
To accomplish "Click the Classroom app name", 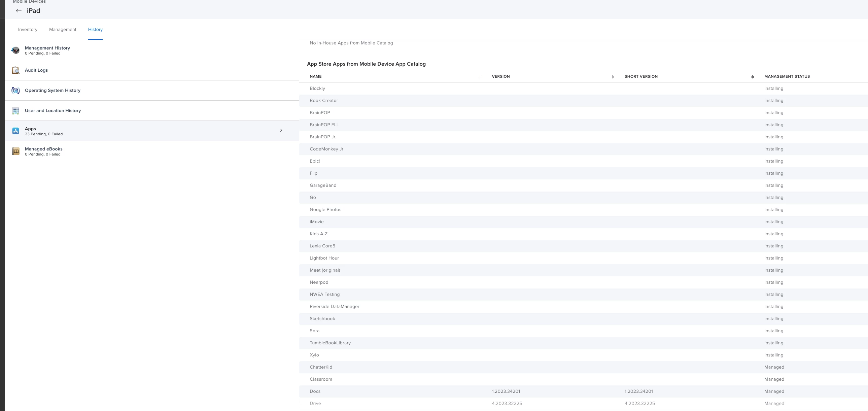I will [x=321, y=380].
